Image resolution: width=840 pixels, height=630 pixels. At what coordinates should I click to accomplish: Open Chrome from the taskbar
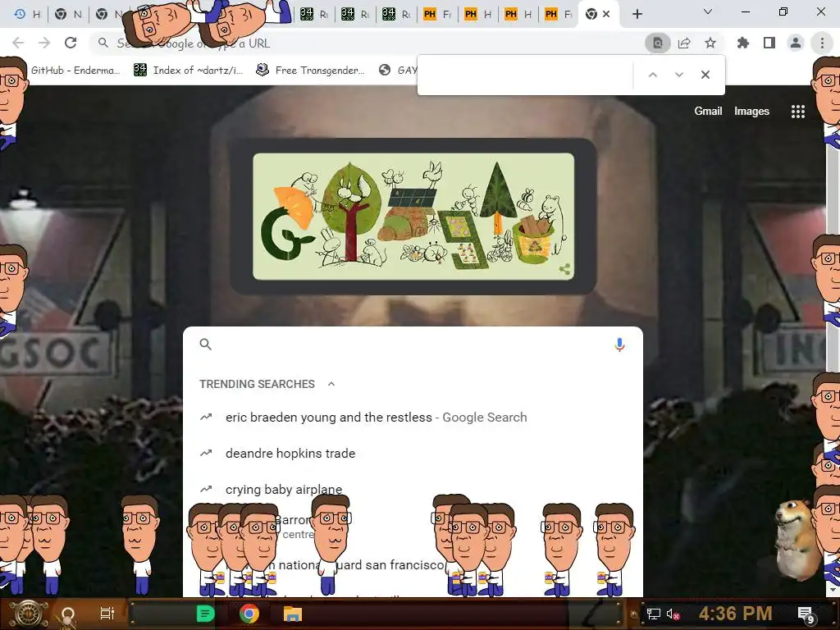pos(249,614)
